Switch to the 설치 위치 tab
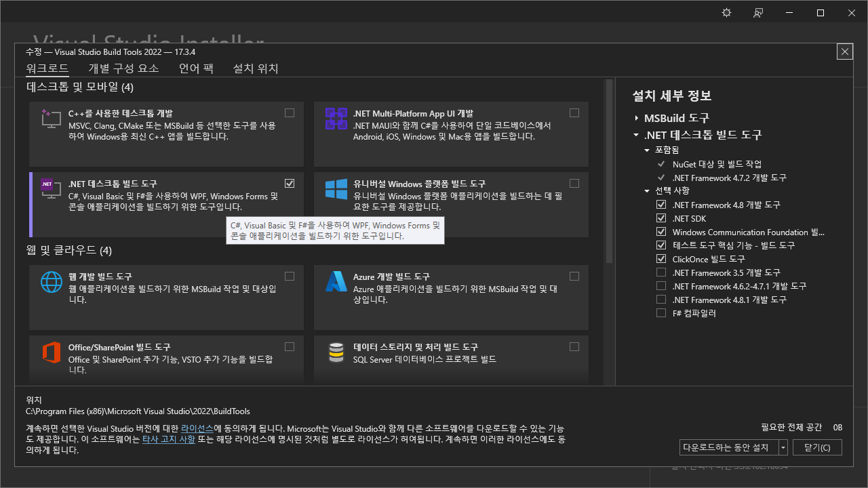The height and width of the screenshot is (488, 868). click(x=256, y=68)
